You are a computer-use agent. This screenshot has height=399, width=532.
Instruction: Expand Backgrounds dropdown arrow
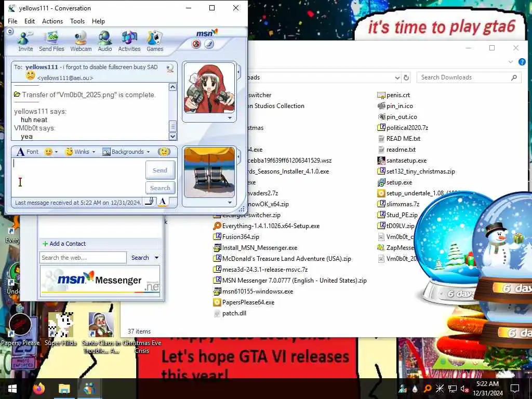point(148,152)
